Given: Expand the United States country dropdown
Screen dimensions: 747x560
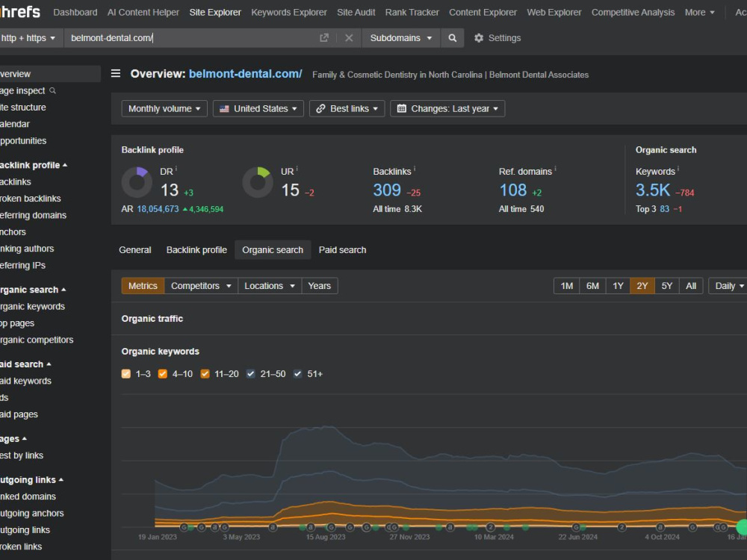Looking at the screenshot, I should [258, 108].
